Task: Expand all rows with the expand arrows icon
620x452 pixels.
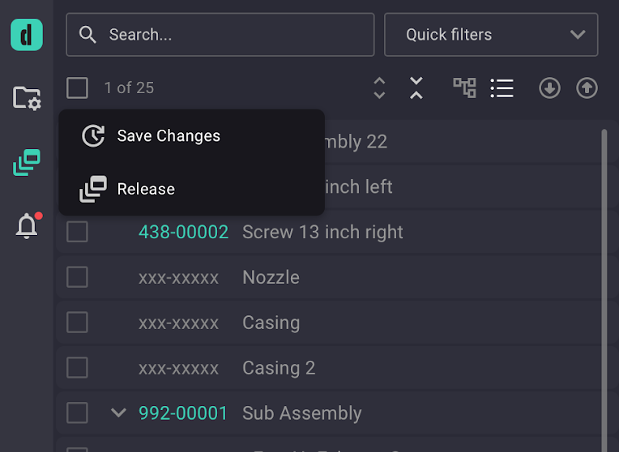Action: coord(379,88)
